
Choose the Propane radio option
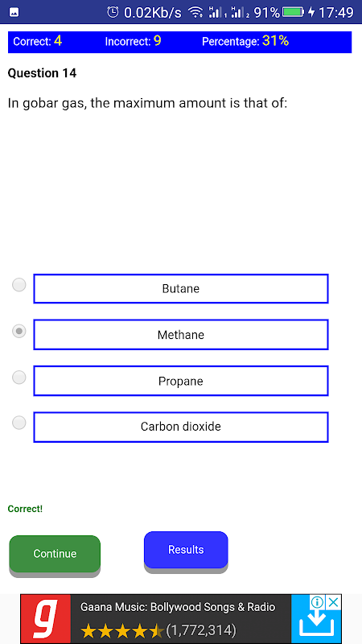pos(19,377)
